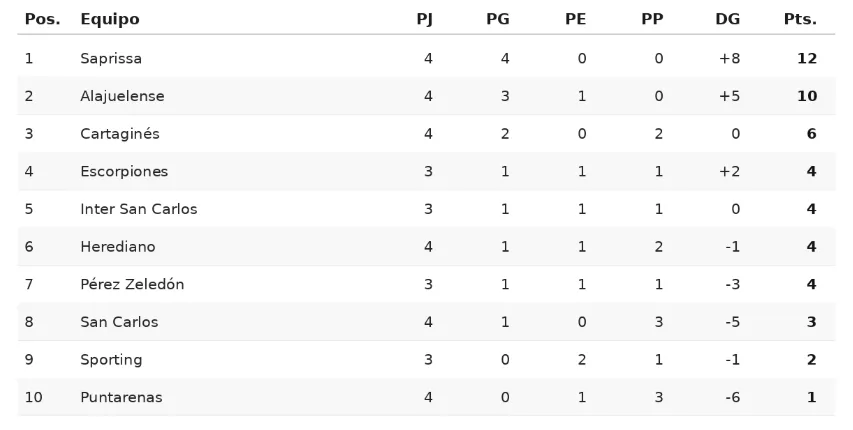Select the Cartaginés team name
853x430 pixels.
(x=120, y=133)
